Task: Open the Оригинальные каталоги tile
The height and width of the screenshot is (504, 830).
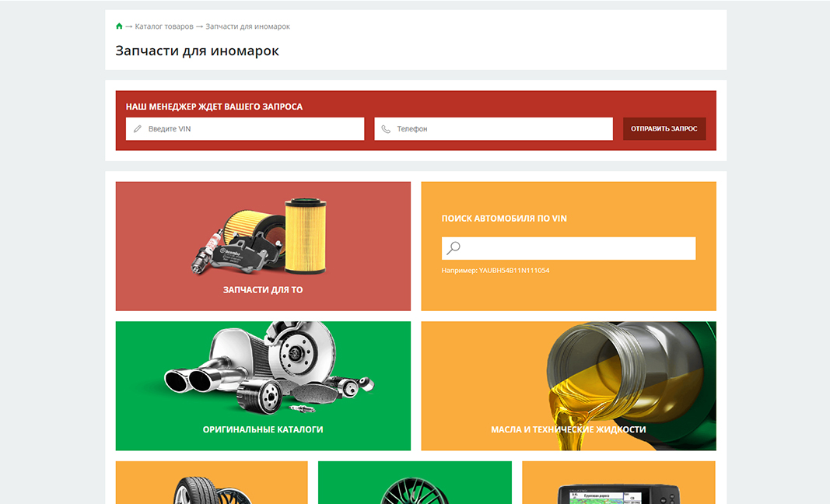Action: click(x=263, y=386)
